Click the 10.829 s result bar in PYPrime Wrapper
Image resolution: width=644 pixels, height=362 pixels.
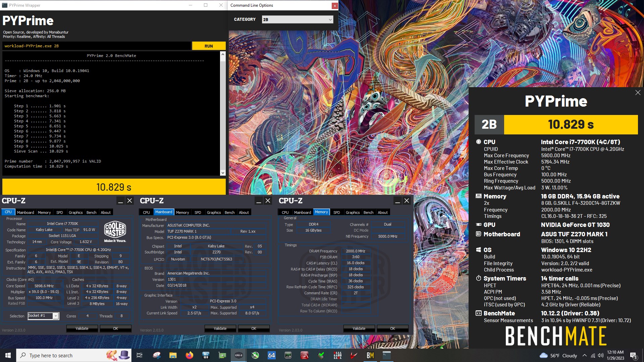(114, 187)
